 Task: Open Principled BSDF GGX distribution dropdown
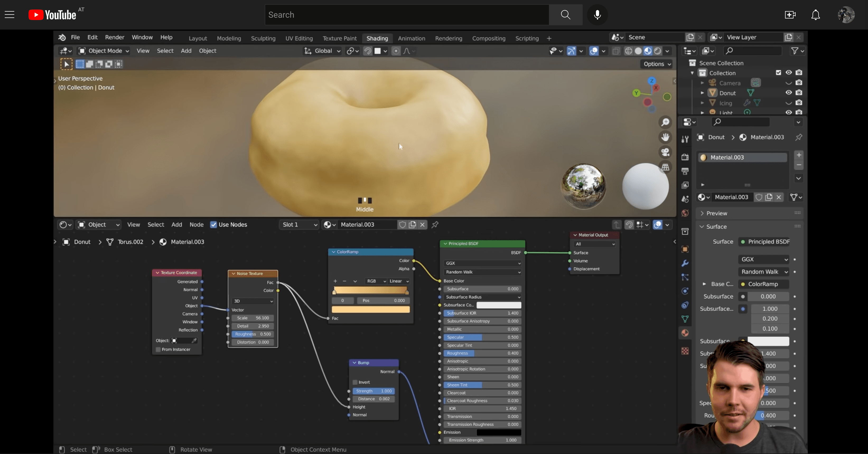(483, 263)
